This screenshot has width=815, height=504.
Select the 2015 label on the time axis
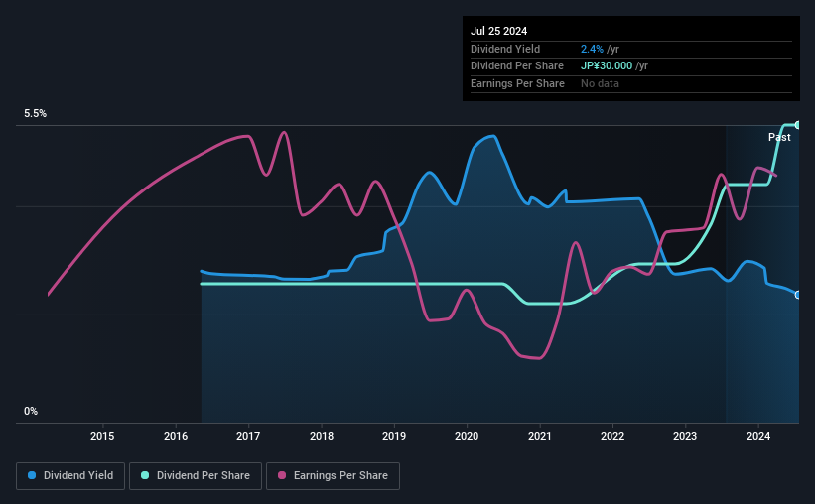(x=102, y=436)
